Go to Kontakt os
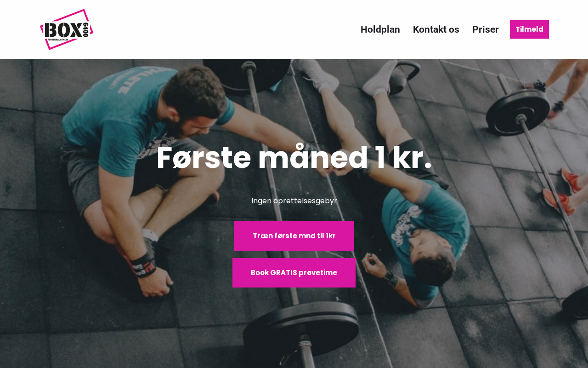Image resolution: width=588 pixels, height=368 pixels. pos(436,29)
